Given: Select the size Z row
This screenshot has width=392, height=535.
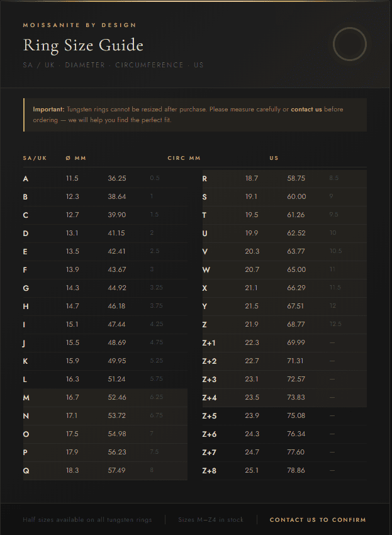Looking at the screenshot, I should (x=284, y=325).
